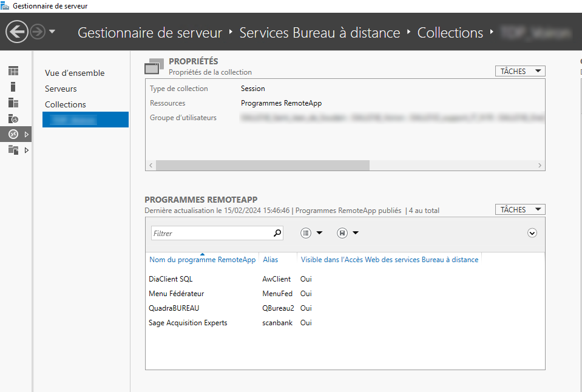The image size is (582, 392).
Task: Click the greyed-out forward arrow button
Action: coord(38,32)
